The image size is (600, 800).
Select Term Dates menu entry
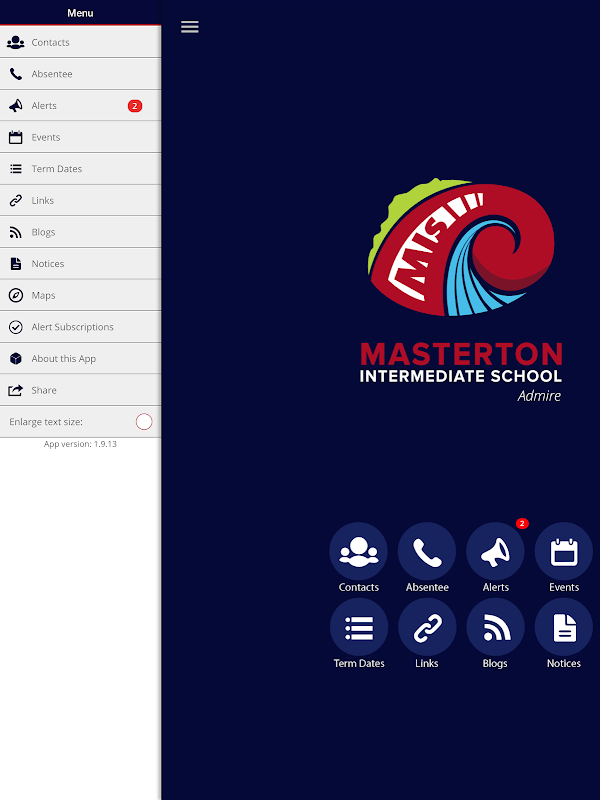80,169
